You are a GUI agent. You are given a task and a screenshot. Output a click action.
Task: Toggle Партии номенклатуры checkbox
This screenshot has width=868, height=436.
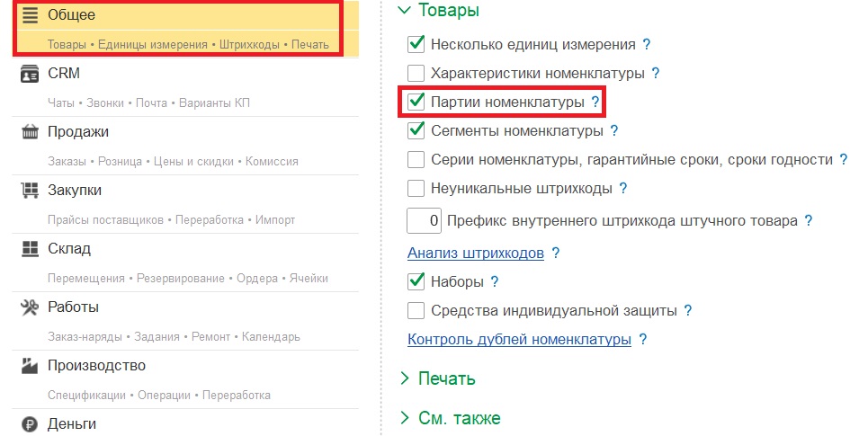click(416, 102)
